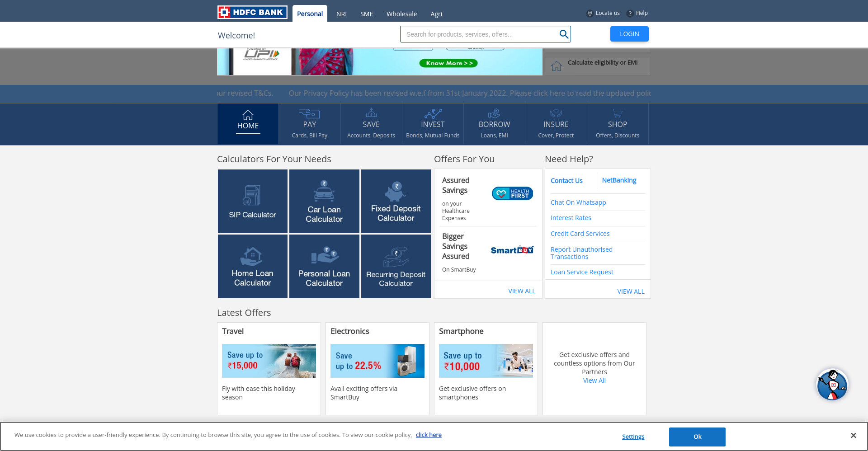Image resolution: width=868 pixels, height=451 pixels.
Task: Click VIEW ALL under Need Help
Action: tap(631, 291)
